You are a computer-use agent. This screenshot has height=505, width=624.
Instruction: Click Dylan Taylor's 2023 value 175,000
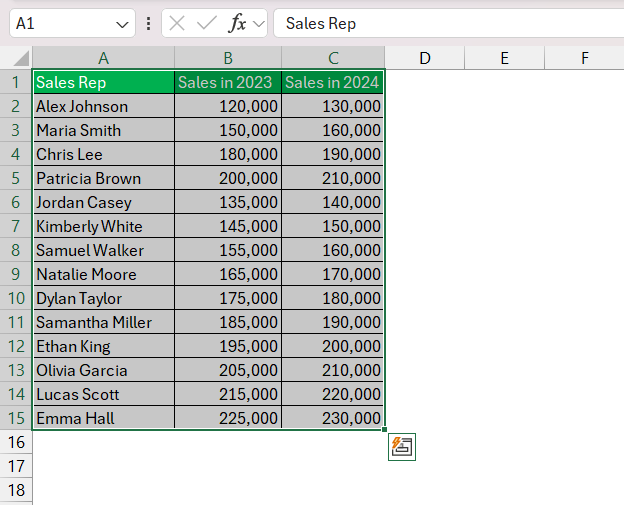228,298
